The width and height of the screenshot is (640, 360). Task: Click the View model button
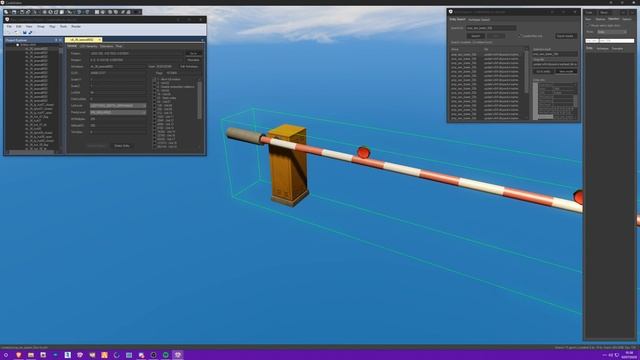coord(566,71)
